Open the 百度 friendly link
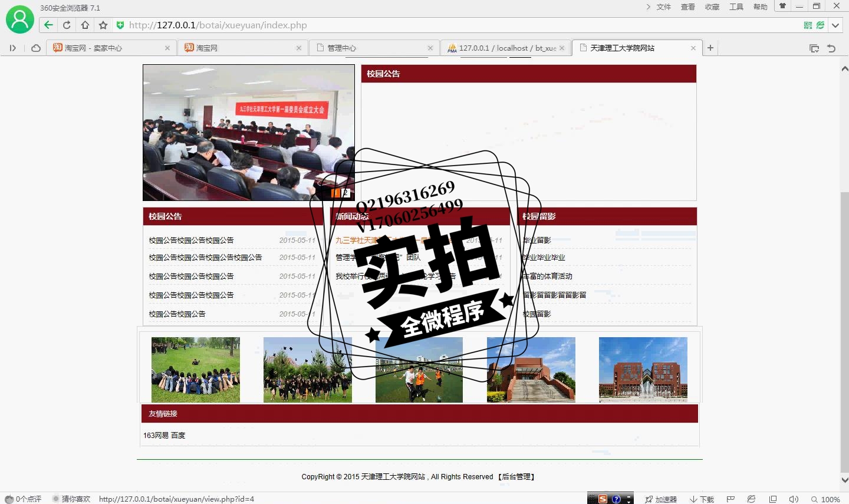The height and width of the screenshot is (504, 849). (178, 435)
